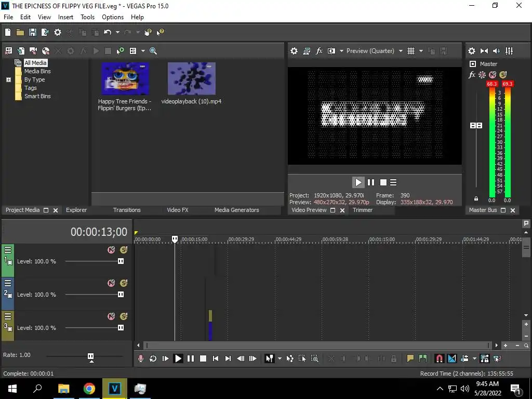Select the Happy Tree Friends clip thumbnail

[x=125, y=78]
